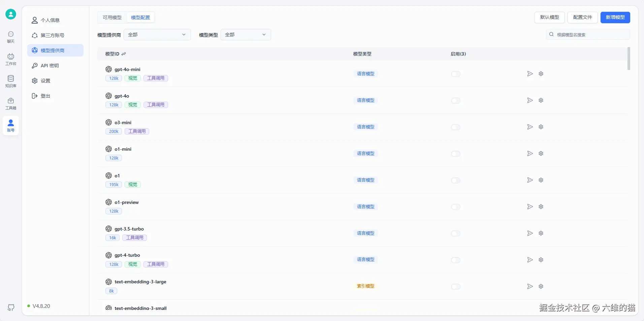Select 模型提供商 in the account menu
The image size is (644, 321).
pyautogui.click(x=55, y=50)
